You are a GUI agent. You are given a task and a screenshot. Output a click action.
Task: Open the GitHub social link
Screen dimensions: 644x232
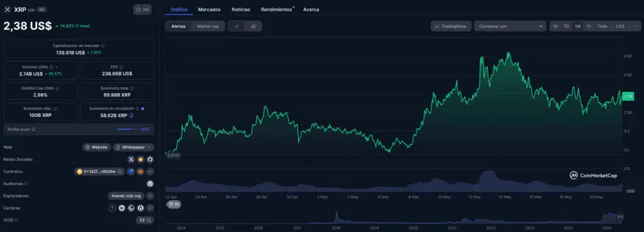(150, 159)
